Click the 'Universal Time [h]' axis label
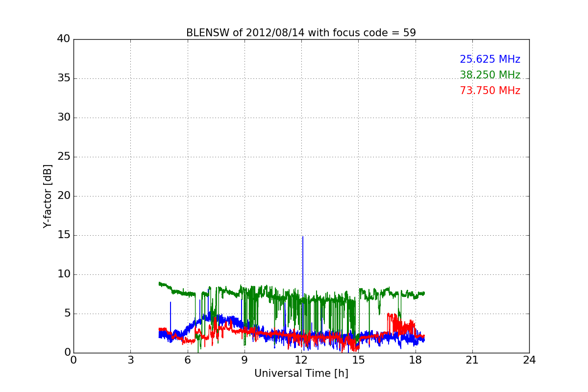 coord(301,373)
